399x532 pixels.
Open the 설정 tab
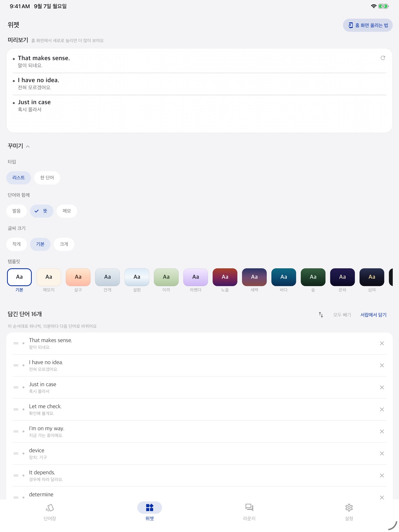pos(349,512)
